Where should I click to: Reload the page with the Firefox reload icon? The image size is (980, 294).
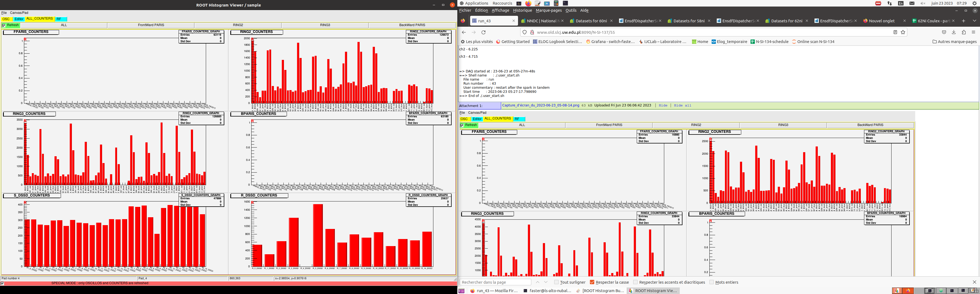[x=483, y=32]
